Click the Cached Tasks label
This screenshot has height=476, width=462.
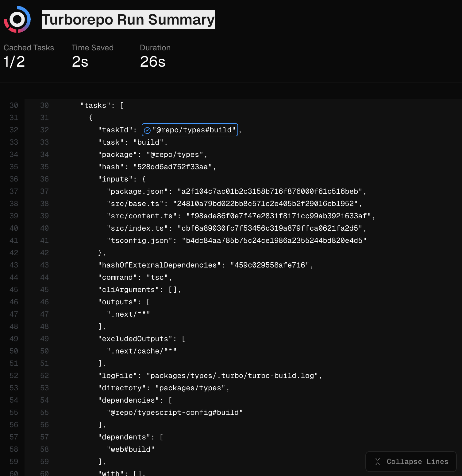[x=29, y=48]
